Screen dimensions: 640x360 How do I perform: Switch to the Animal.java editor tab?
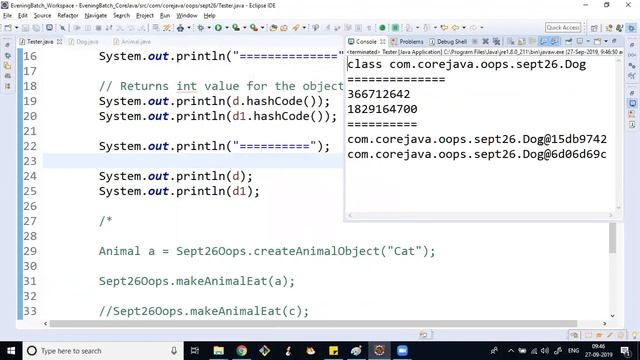click(133, 42)
